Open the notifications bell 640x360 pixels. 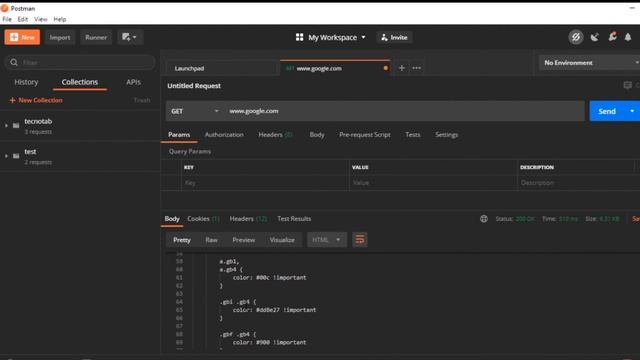tap(628, 37)
